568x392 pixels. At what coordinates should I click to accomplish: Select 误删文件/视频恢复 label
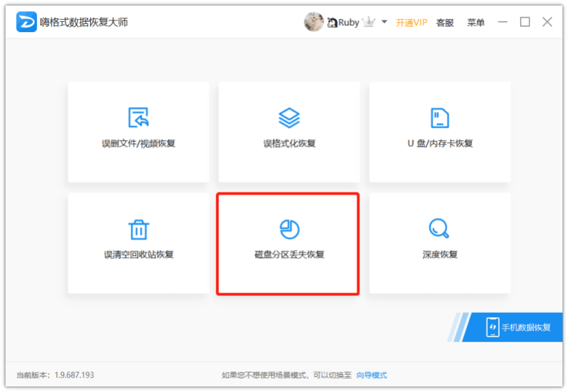pos(139,143)
